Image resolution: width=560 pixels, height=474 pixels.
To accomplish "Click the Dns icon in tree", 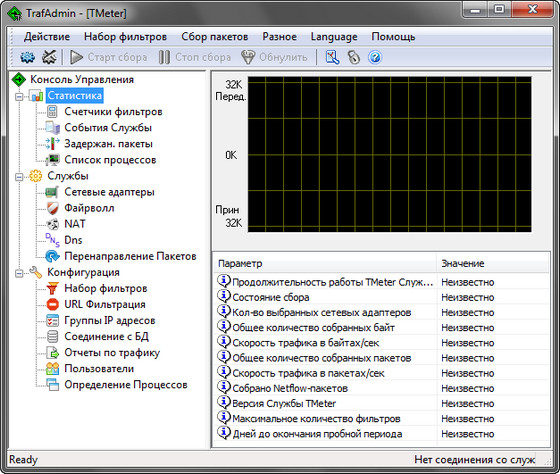I will tap(52, 240).
